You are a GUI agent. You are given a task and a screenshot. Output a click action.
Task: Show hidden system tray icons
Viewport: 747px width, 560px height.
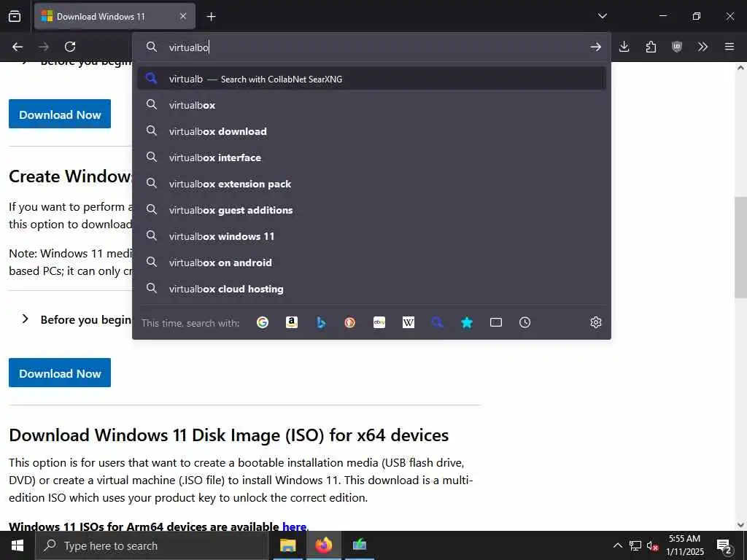pos(617,545)
